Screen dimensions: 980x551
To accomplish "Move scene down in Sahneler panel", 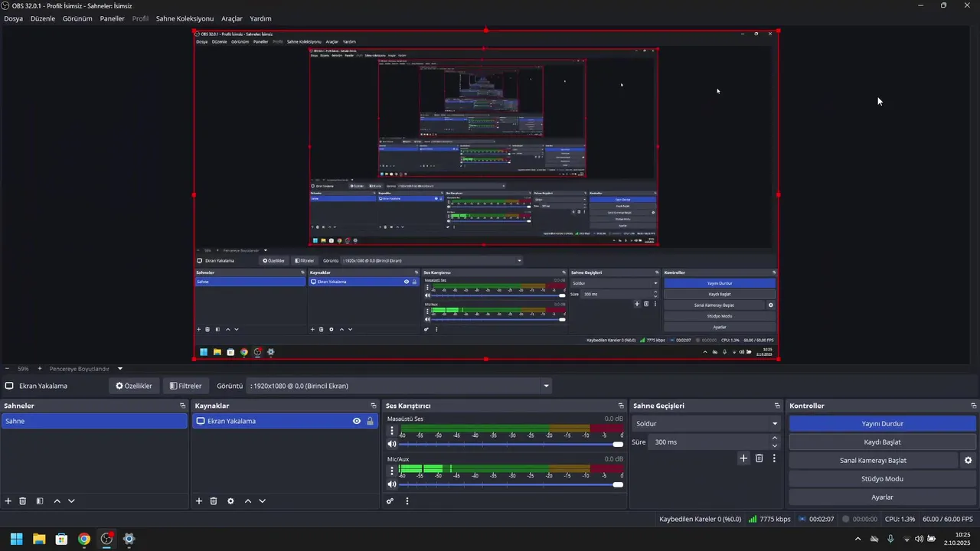I will coord(71,501).
